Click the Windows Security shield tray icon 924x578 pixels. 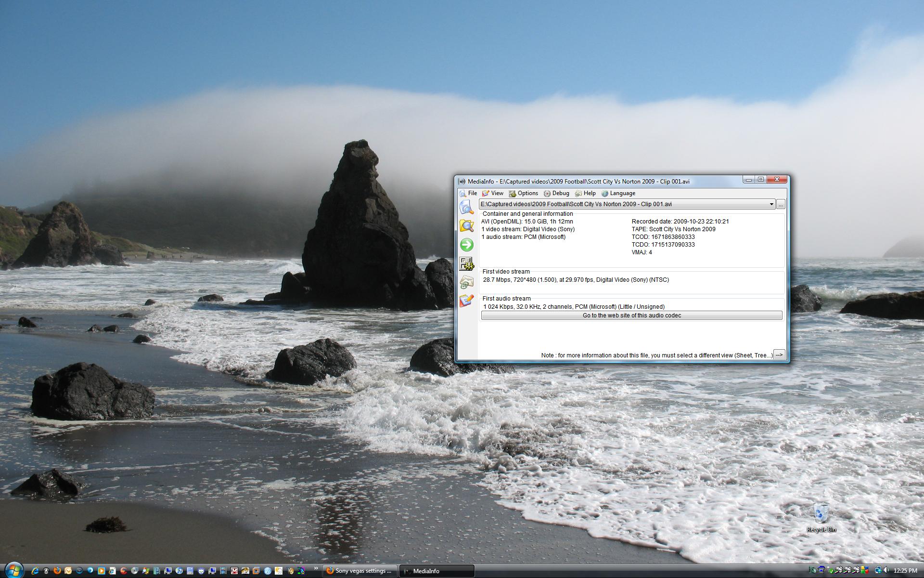pos(865,570)
